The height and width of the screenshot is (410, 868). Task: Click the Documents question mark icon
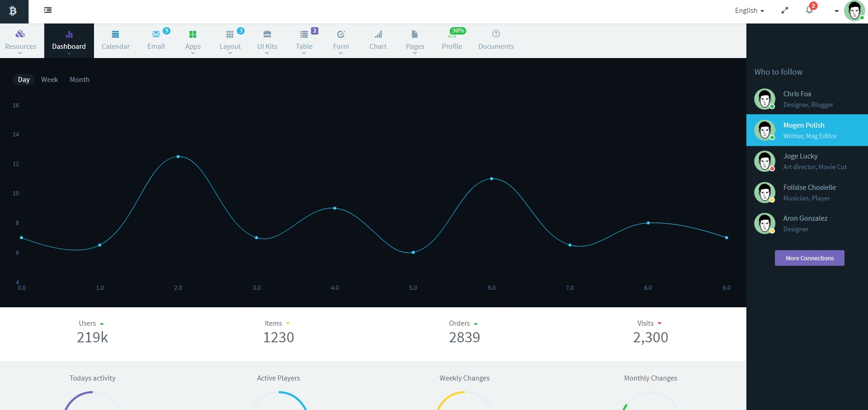(496, 34)
